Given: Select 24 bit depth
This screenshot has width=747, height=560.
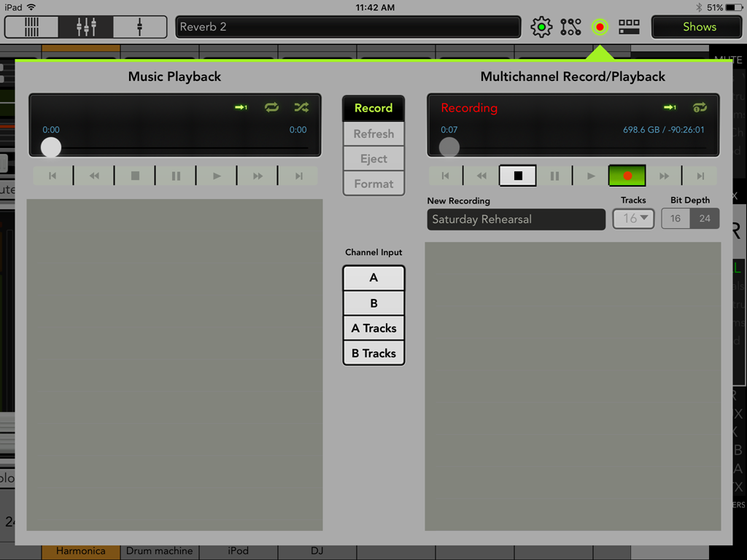Looking at the screenshot, I should pyautogui.click(x=705, y=219).
